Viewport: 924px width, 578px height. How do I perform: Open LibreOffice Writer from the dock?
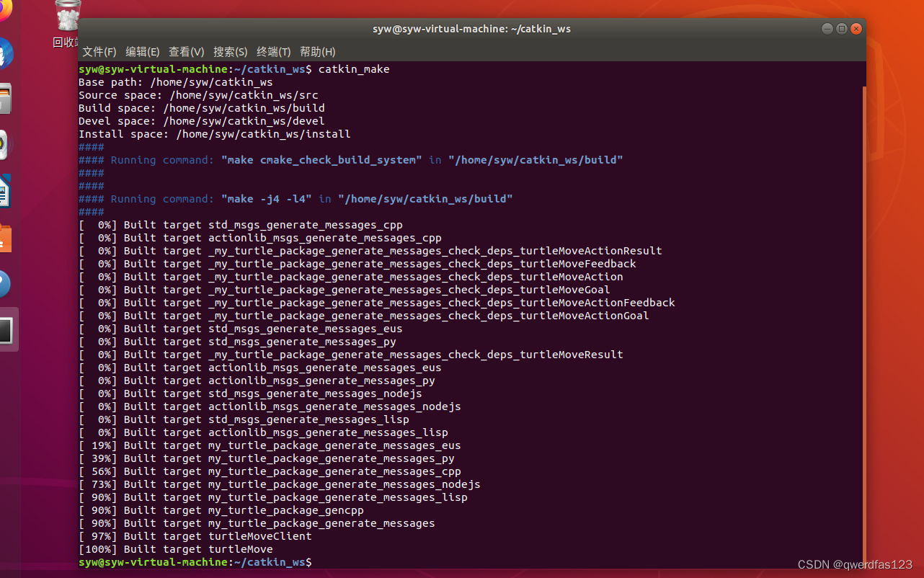4,191
